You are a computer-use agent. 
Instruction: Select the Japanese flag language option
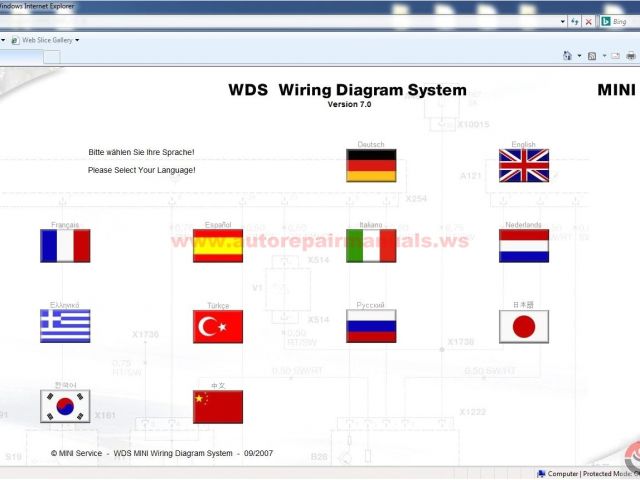(x=524, y=326)
